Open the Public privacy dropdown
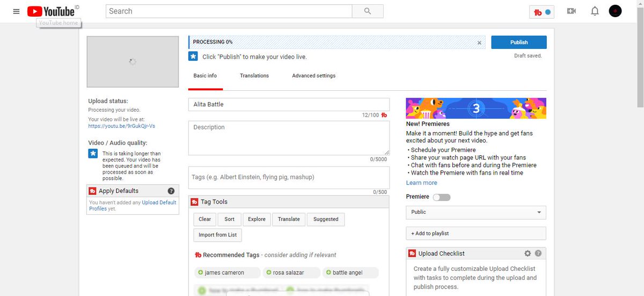644x296 pixels. click(x=476, y=212)
